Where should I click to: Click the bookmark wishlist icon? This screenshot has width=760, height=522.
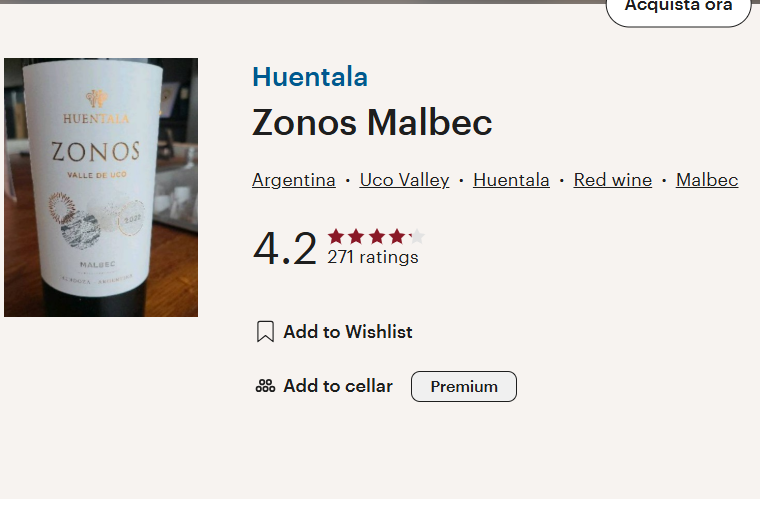point(265,332)
